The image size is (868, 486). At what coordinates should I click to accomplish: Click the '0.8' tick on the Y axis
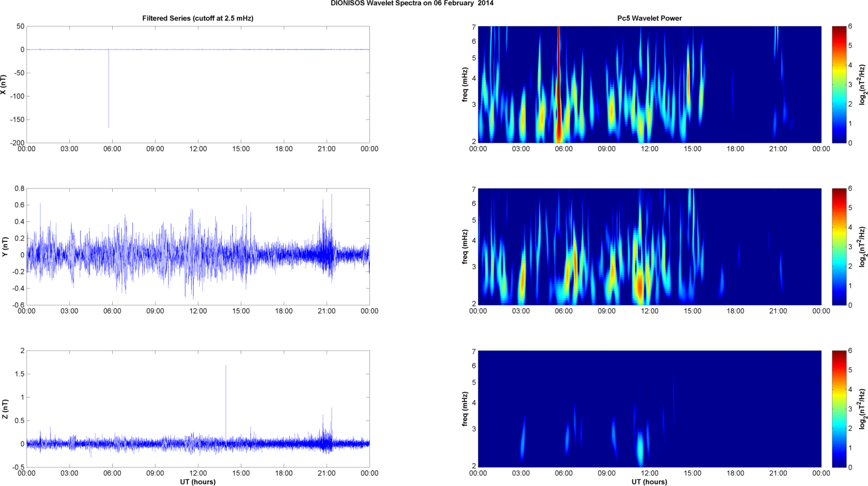click(19, 188)
